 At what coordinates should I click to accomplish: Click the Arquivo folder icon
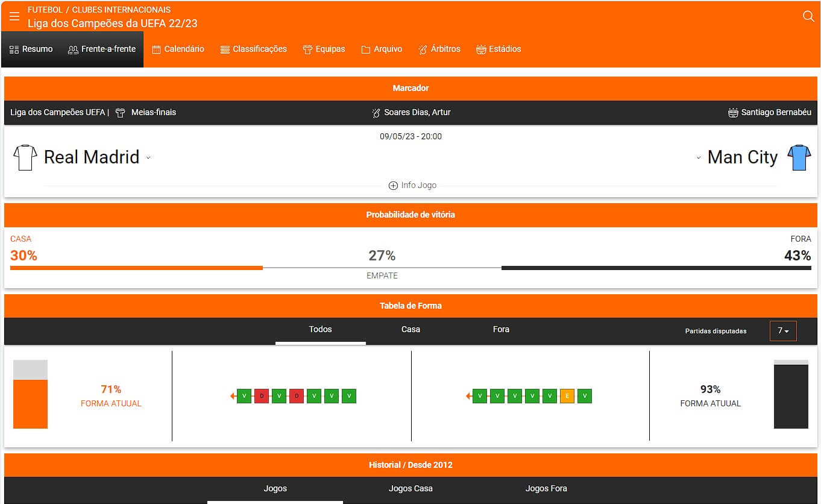[366, 49]
